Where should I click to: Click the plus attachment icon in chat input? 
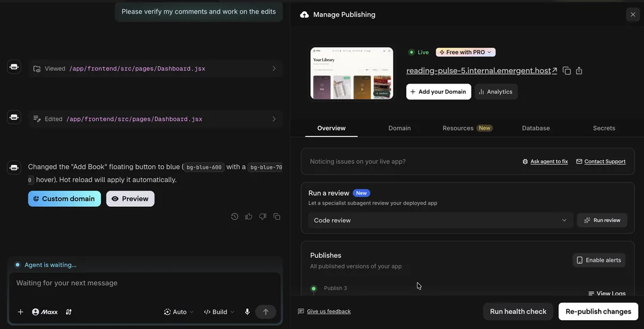point(20,312)
